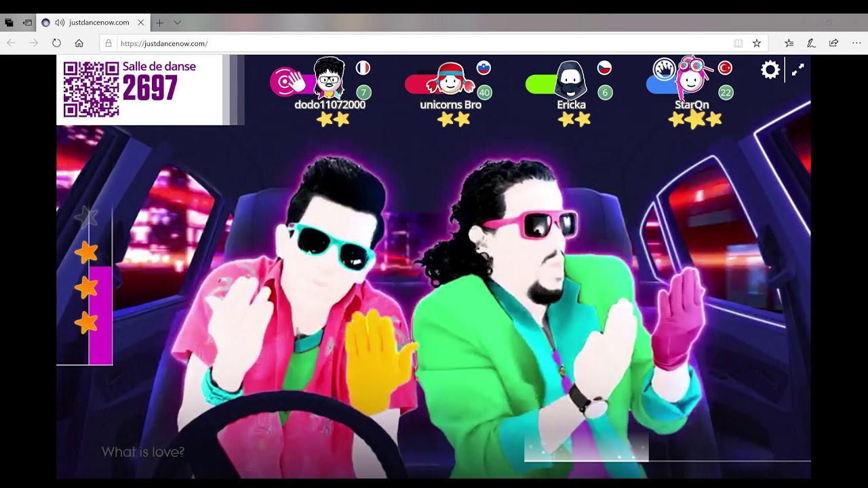Click the level 40 badge
Viewport: 868px width, 488px height.
point(484,93)
